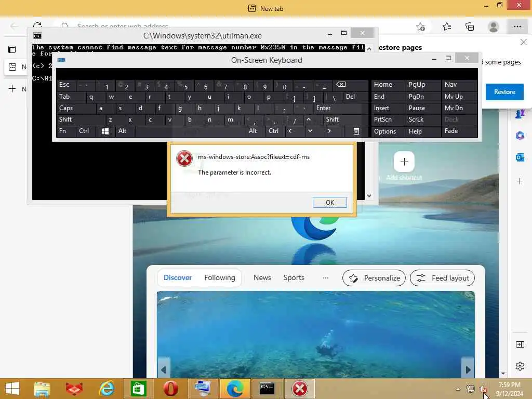
Task: Open the Edge tab actions menu icon
Action: click(x=12, y=49)
